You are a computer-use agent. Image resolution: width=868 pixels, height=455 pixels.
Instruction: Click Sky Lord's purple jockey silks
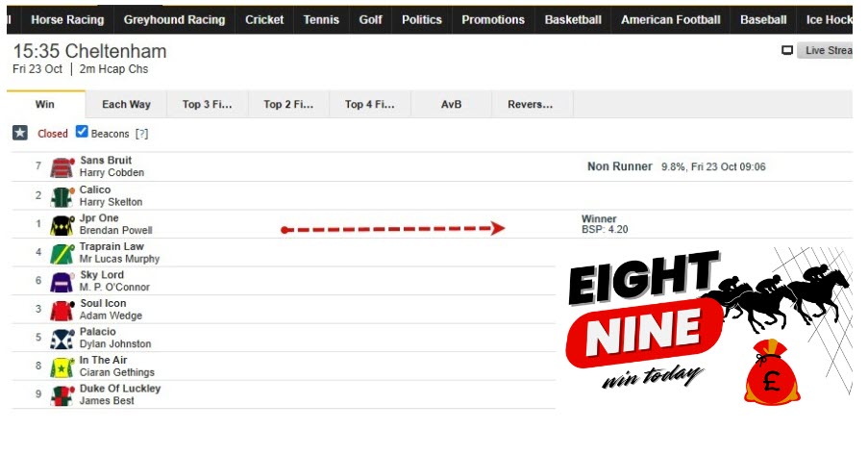62,282
